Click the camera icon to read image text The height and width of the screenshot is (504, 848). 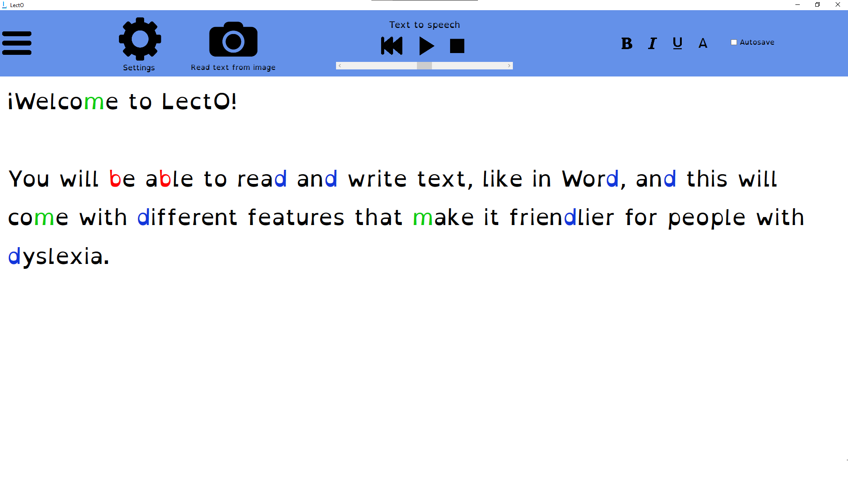point(233,40)
